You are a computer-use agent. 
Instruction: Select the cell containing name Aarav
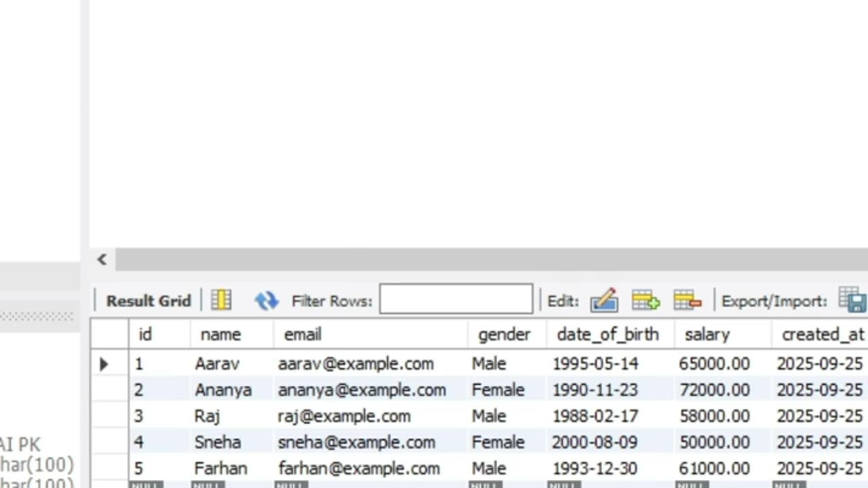coord(231,364)
